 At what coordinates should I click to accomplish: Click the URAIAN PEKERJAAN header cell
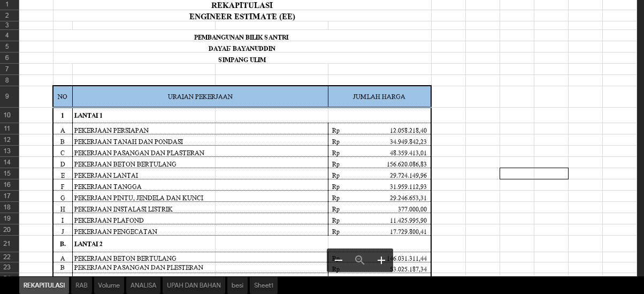click(x=200, y=97)
